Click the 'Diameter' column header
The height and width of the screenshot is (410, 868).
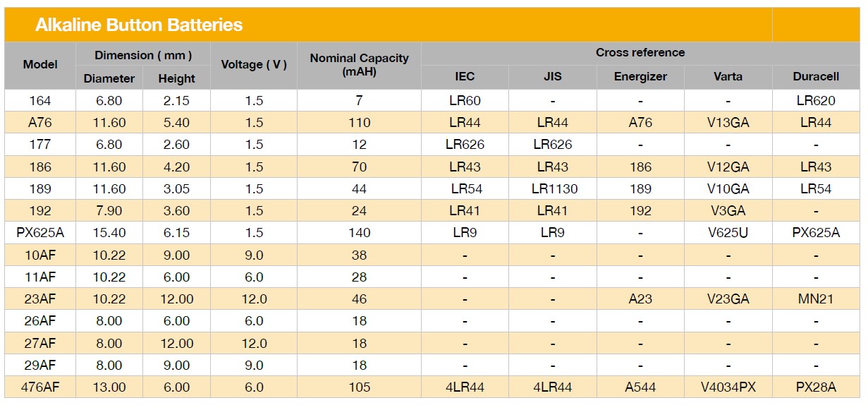[x=109, y=78]
